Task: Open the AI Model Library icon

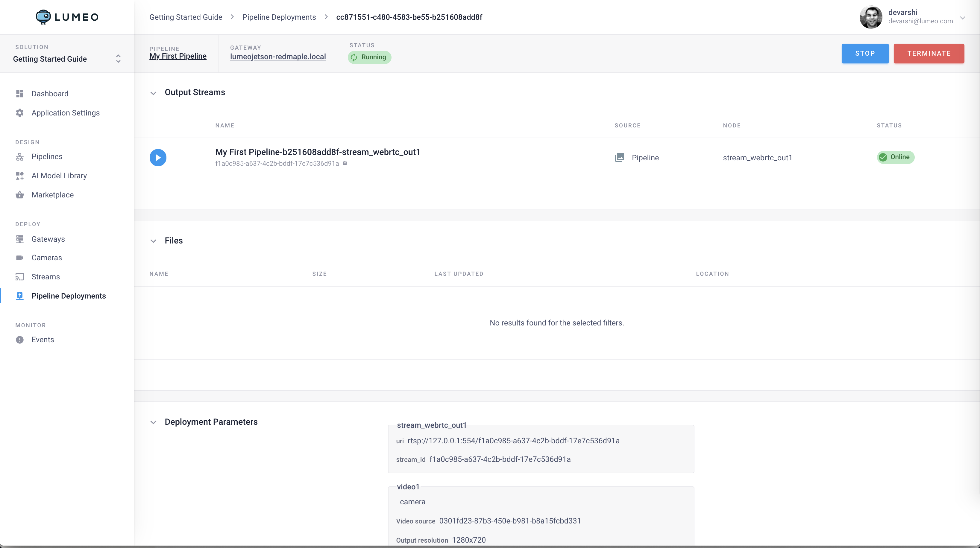Action: (x=20, y=176)
